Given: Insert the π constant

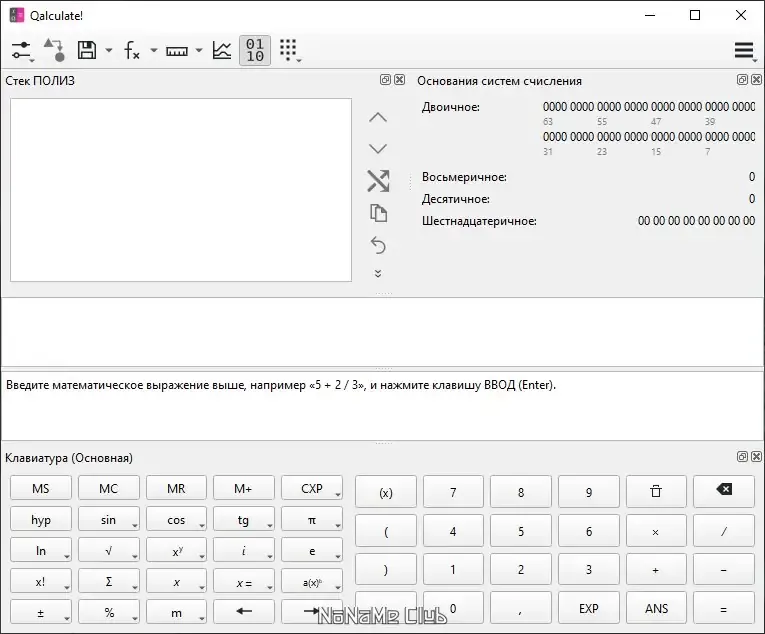Looking at the screenshot, I should pos(312,519).
